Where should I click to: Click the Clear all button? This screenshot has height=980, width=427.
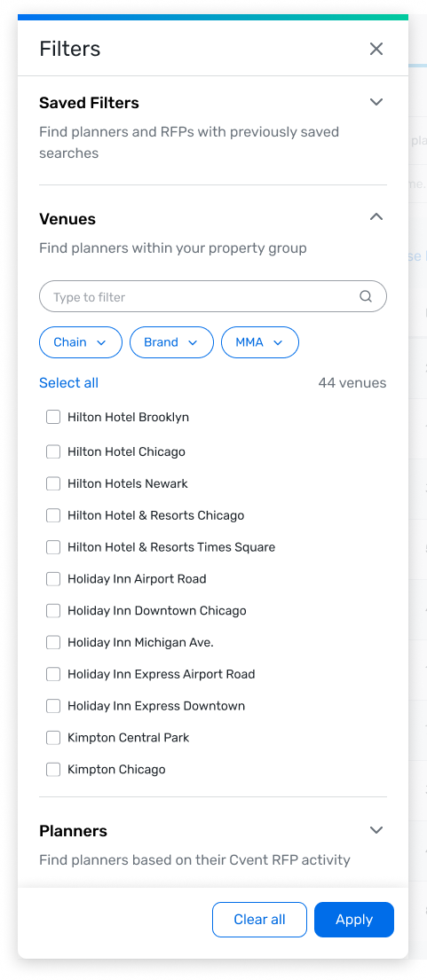click(259, 920)
